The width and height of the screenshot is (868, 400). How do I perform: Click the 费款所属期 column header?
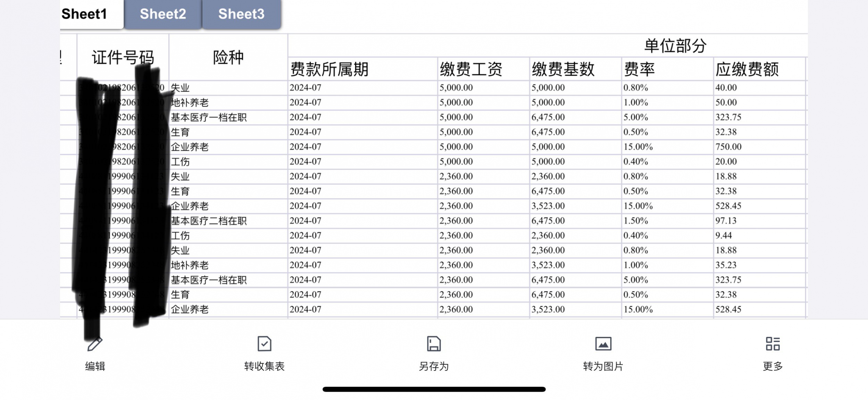tap(362, 69)
